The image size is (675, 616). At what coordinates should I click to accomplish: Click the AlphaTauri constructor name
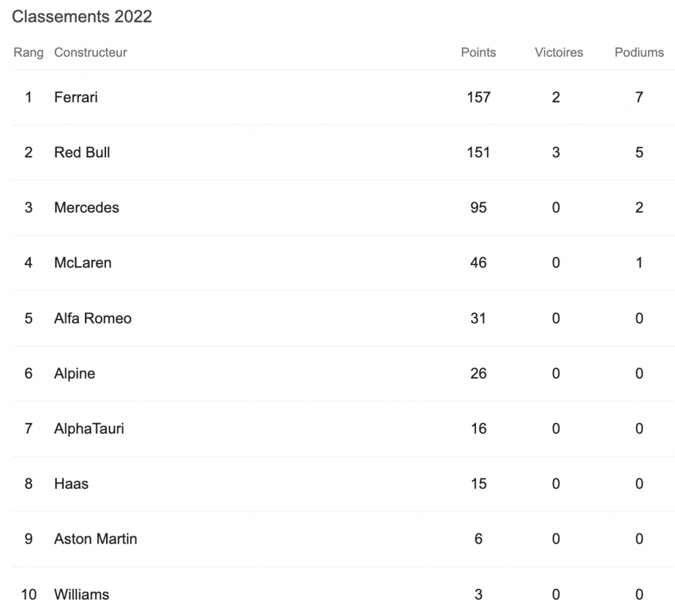[89, 429]
